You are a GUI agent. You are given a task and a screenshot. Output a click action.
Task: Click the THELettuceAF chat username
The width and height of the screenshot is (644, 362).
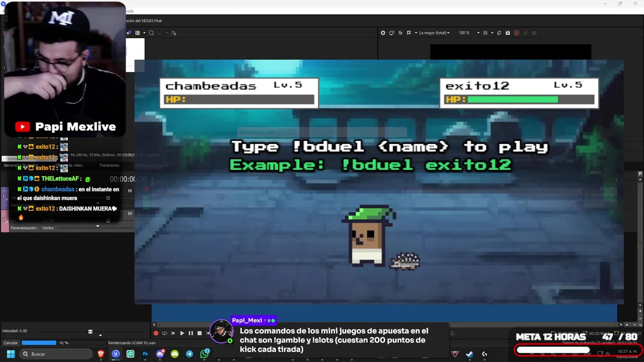(61, 179)
